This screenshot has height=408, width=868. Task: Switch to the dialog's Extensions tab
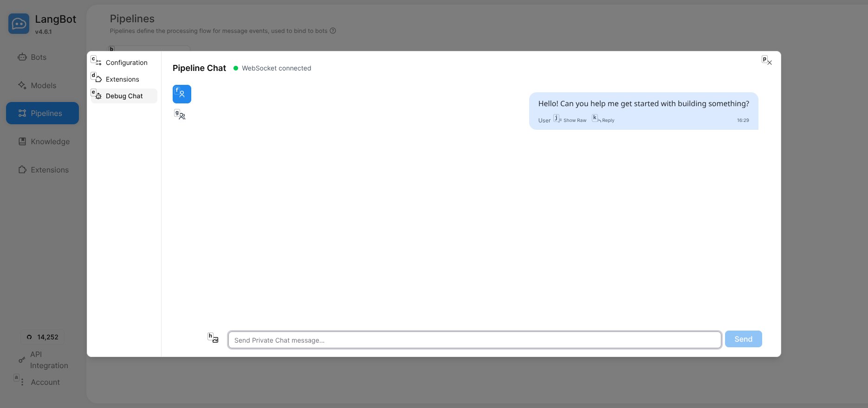pyautogui.click(x=124, y=79)
